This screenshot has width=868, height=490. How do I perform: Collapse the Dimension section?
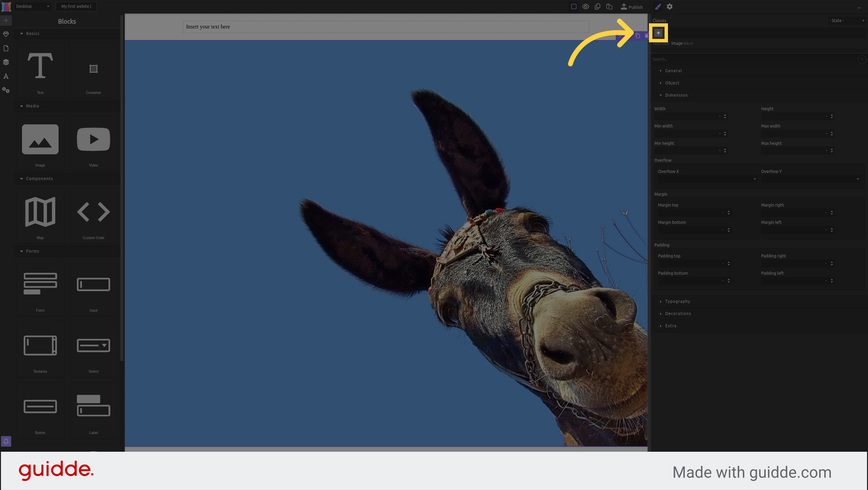click(676, 95)
